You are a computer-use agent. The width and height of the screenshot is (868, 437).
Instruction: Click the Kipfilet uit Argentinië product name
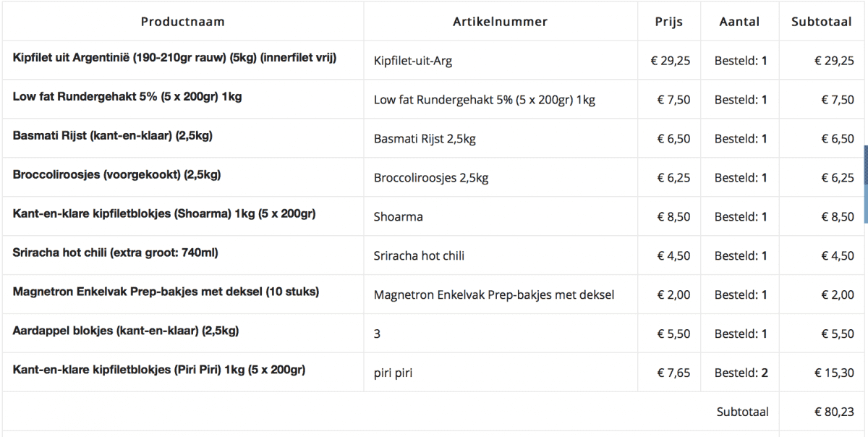click(x=175, y=57)
